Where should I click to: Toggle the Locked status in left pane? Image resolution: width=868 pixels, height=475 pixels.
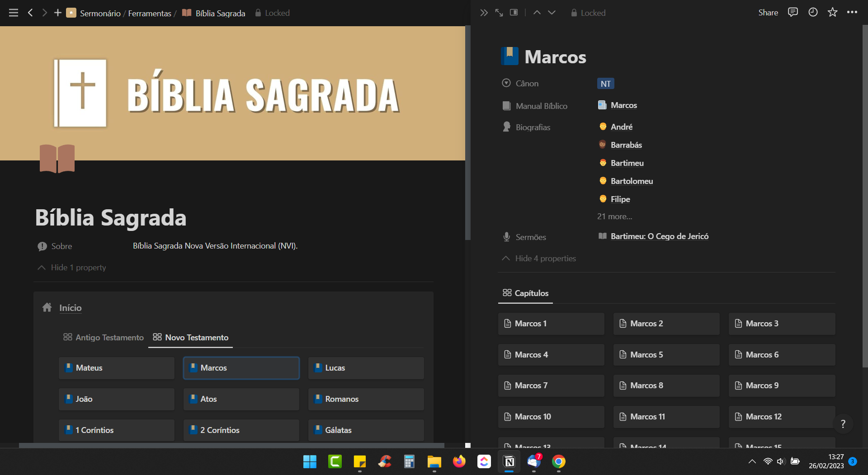pos(272,13)
